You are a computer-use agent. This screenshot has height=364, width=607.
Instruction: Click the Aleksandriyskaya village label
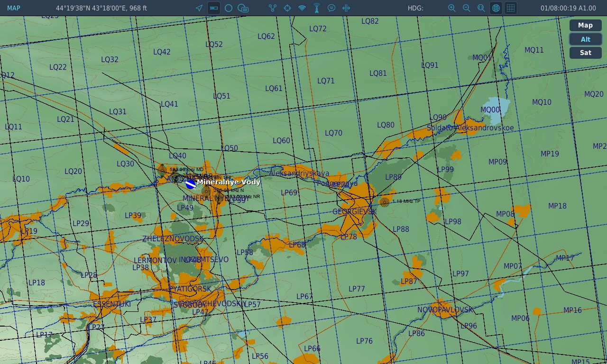(x=299, y=173)
